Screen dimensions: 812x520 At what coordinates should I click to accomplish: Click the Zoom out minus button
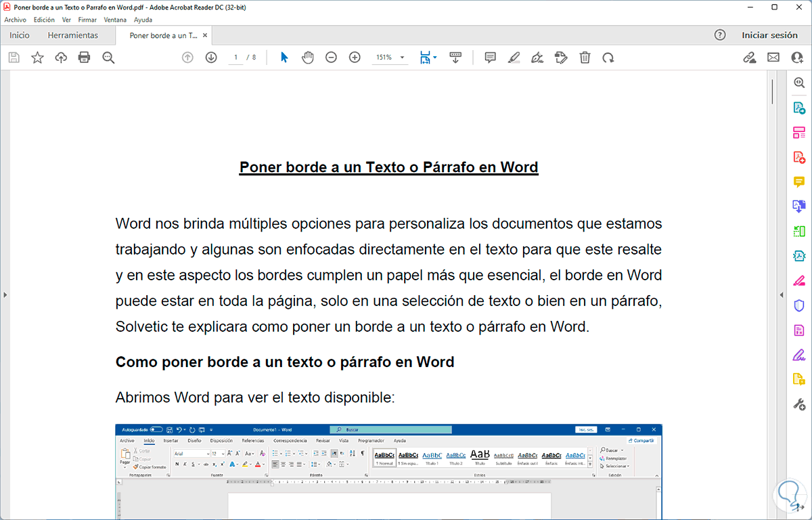click(331, 58)
